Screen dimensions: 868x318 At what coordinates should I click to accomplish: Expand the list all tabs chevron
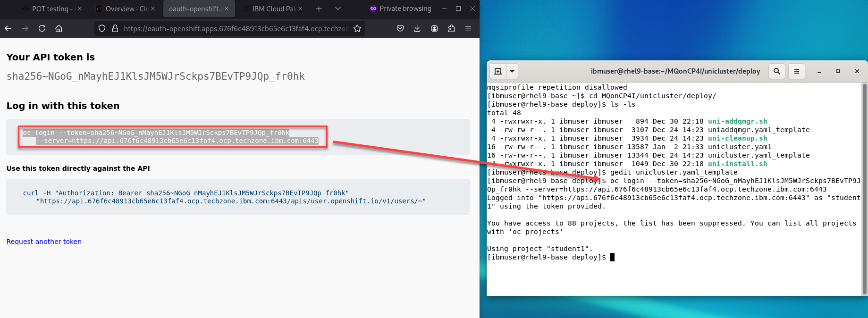pyautogui.click(x=337, y=8)
